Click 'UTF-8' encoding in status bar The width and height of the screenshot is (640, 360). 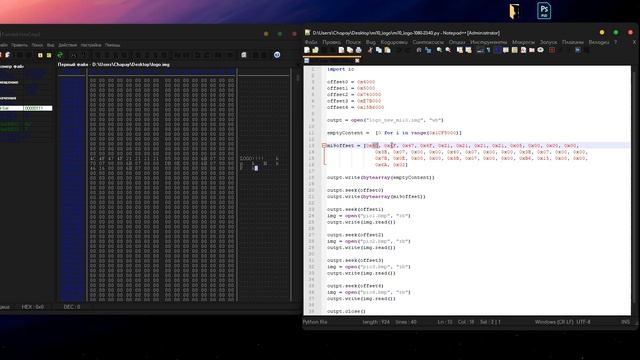(583, 322)
